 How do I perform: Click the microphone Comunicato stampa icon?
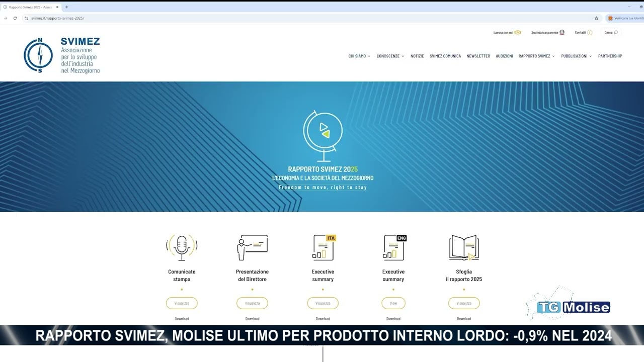[182, 246]
